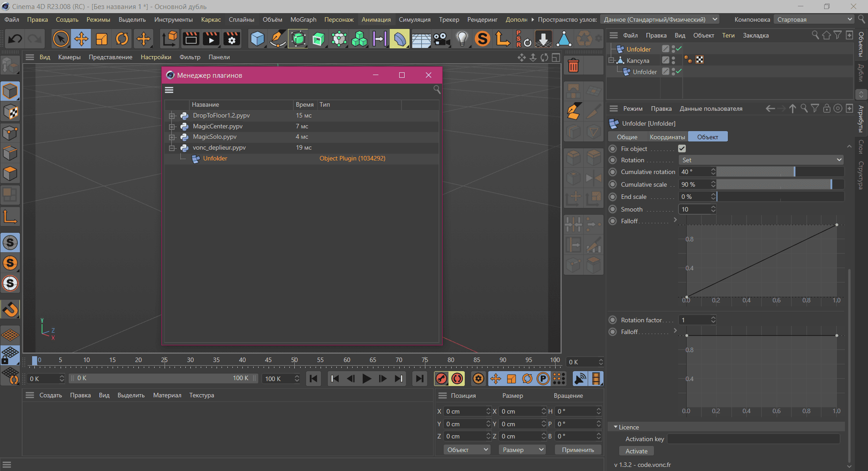Toggle Fix object checkbox

tap(682, 149)
